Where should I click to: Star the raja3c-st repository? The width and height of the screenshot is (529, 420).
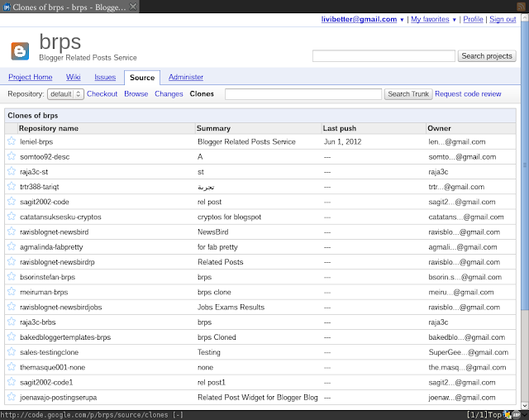[x=12, y=171]
